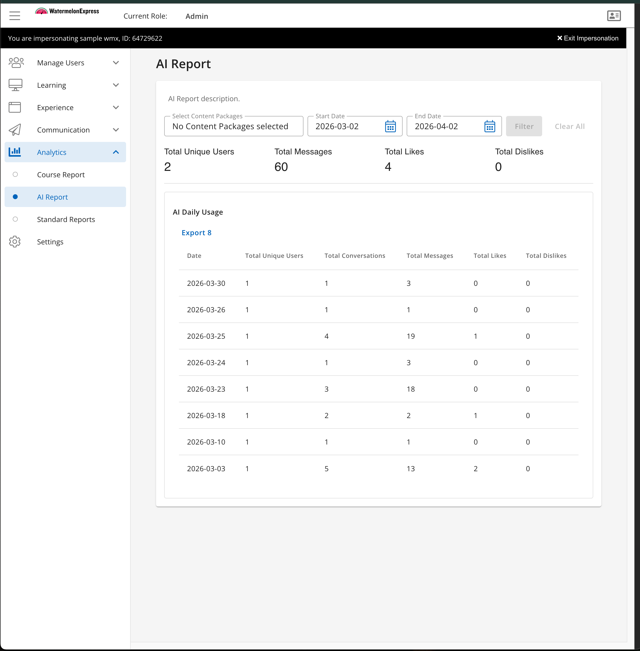Screen dimensions: 640x651
Task: Select the Course Report radio item
Action: [x=16, y=175]
